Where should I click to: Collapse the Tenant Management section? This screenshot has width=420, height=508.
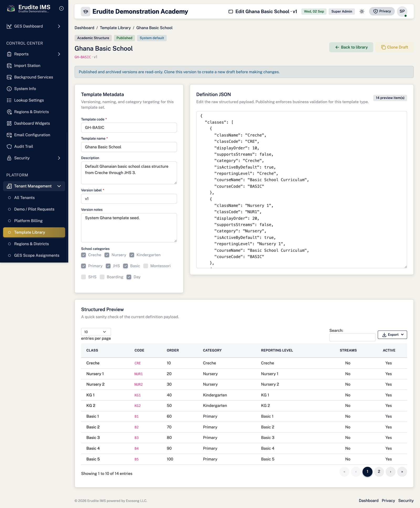[x=34, y=186]
